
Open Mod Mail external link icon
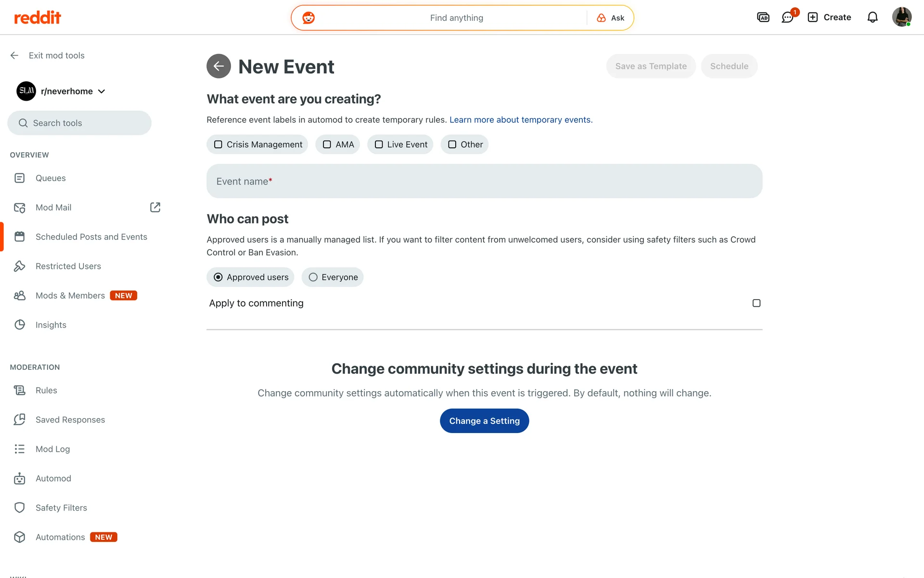click(x=155, y=207)
